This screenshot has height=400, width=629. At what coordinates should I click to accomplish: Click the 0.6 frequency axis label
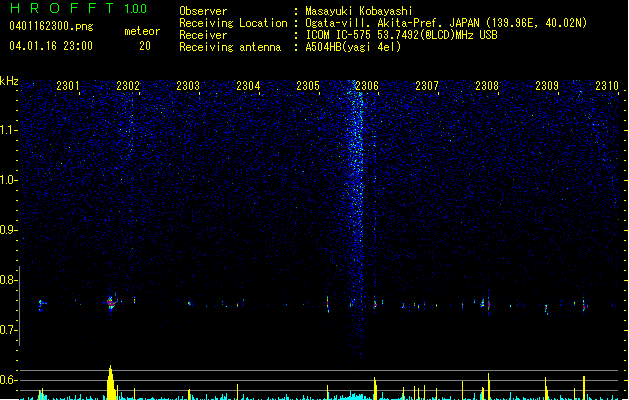coord(8,380)
